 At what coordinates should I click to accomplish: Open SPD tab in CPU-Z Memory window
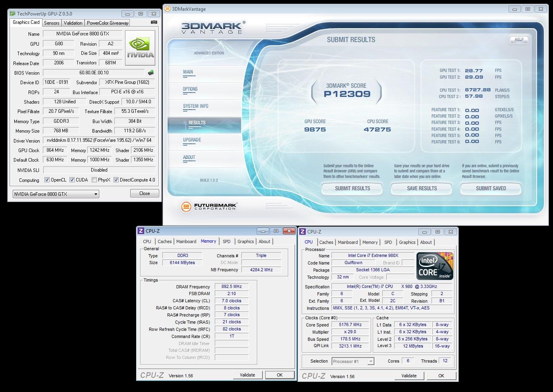(x=227, y=241)
